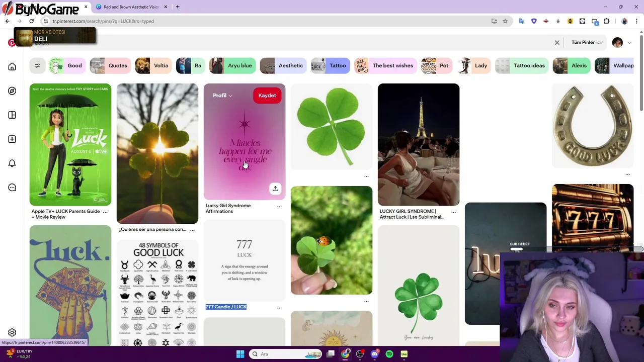The width and height of the screenshot is (644, 362).
Task: Create a new pin with plus icon
Action: (x=12, y=139)
